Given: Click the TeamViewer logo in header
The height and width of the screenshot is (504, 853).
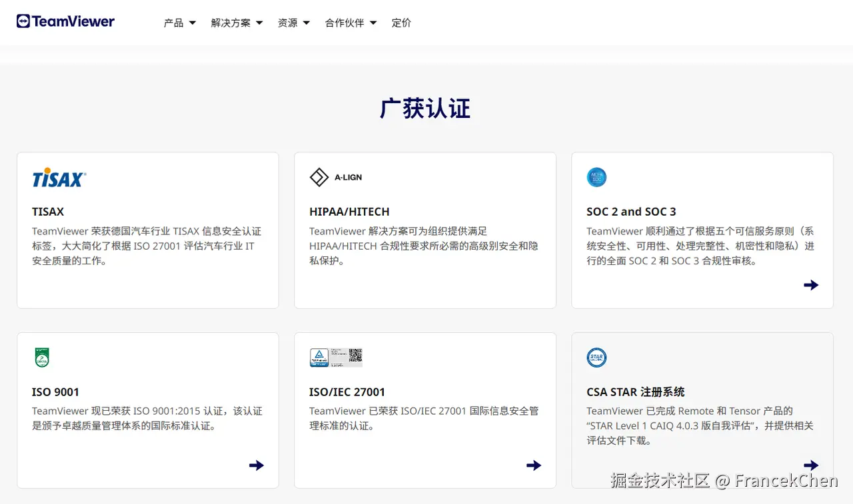Looking at the screenshot, I should (x=65, y=21).
